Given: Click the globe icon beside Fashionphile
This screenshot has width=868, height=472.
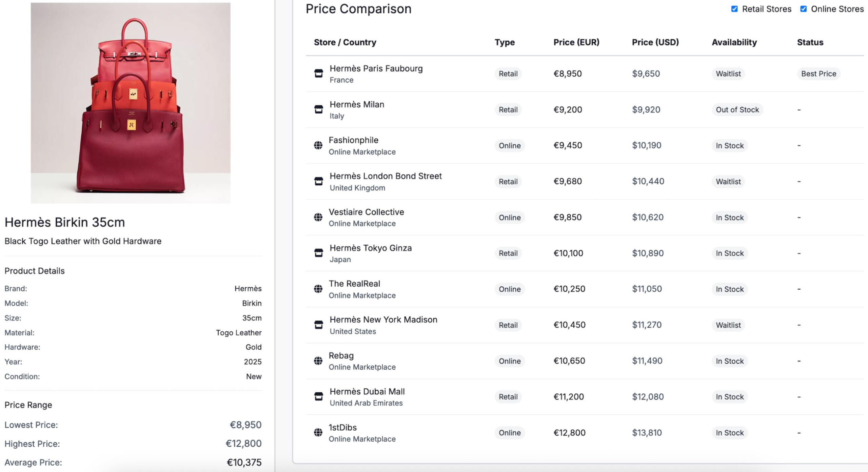Looking at the screenshot, I should pos(318,145).
